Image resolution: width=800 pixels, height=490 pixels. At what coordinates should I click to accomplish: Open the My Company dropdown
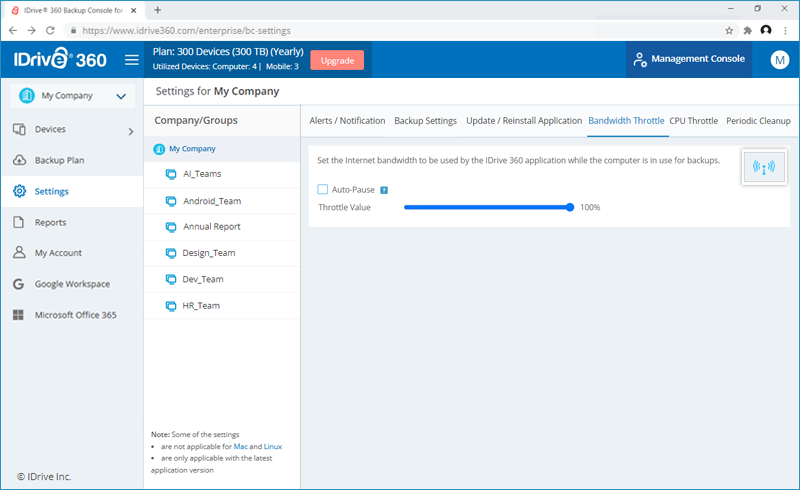[x=72, y=96]
